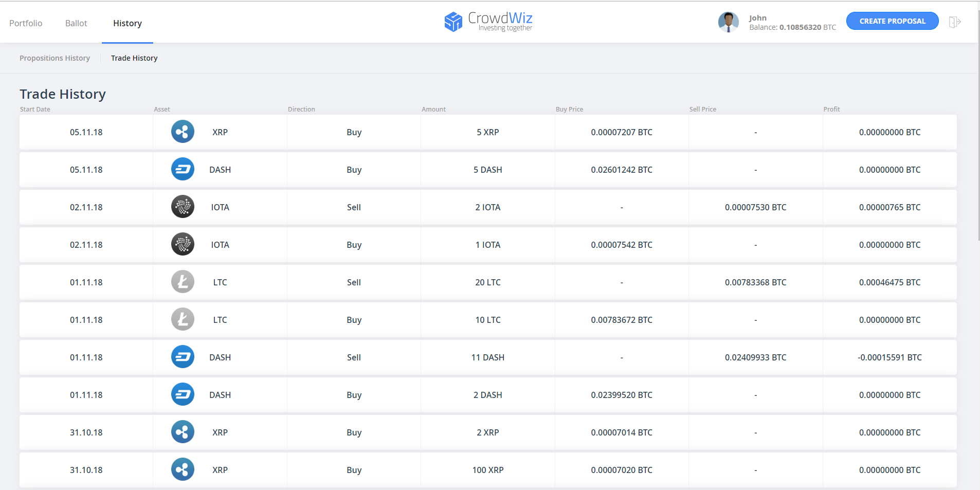Image resolution: width=980 pixels, height=490 pixels.
Task: Click the Create Proposal button
Action: [892, 21]
